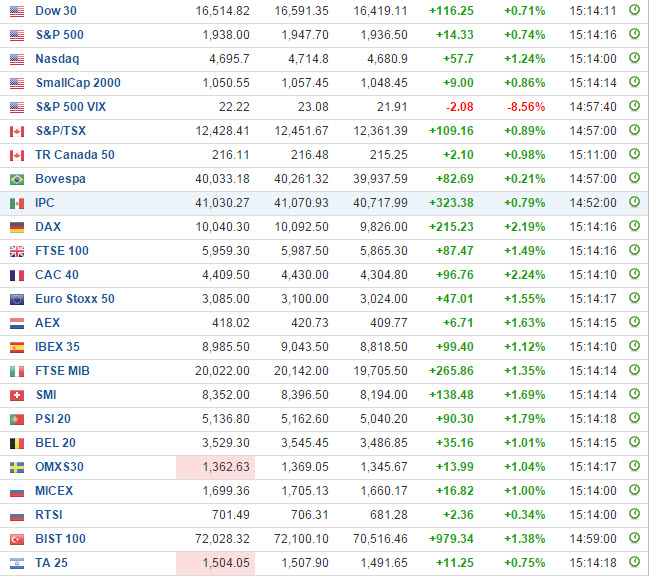Open the Nasdaq index link

coord(57,59)
